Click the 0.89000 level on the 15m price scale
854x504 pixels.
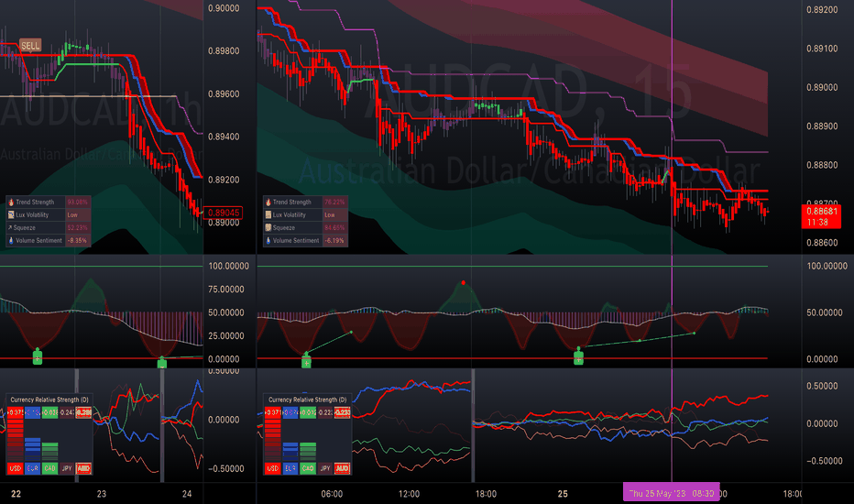822,87
